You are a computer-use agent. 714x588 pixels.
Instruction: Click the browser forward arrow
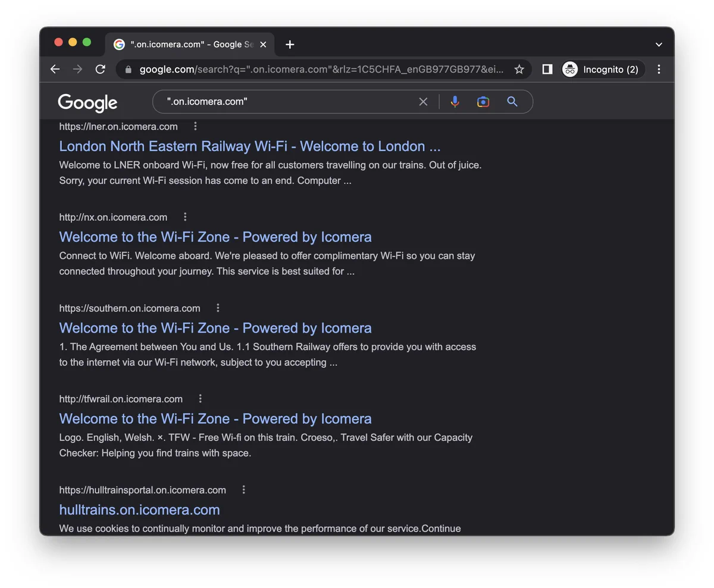(x=77, y=69)
